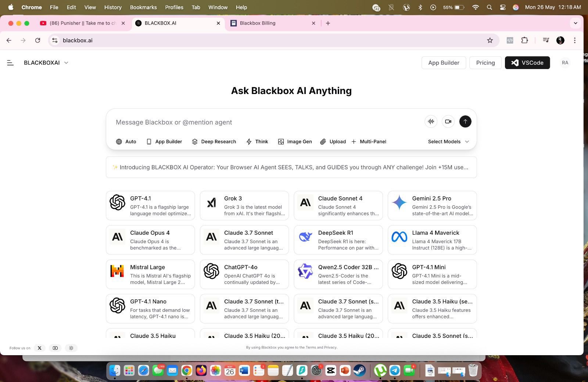Send the message with the arrow button
588x382 pixels.
pos(465,122)
